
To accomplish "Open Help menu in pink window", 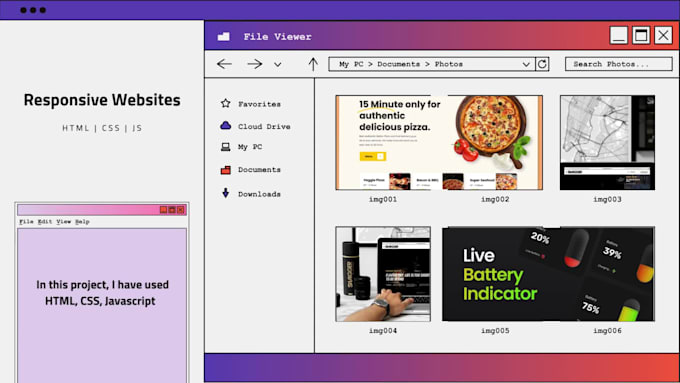I will pyautogui.click(x=82, y=222).
